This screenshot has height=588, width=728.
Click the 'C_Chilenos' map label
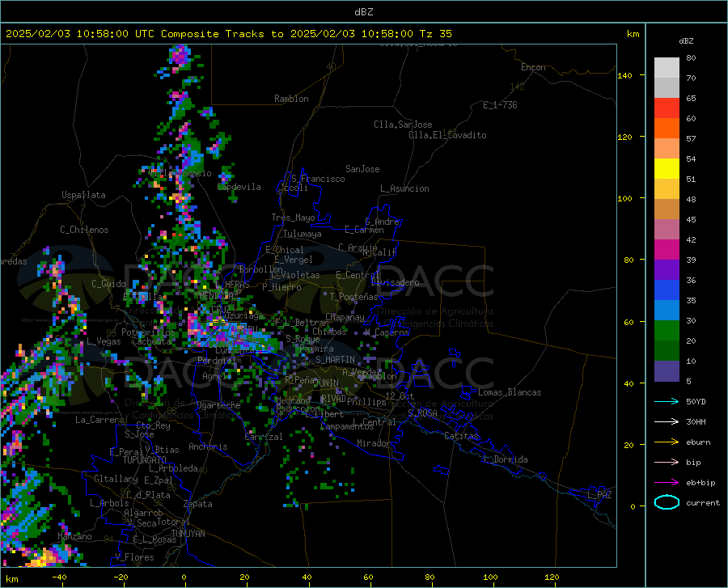coord(84,230)
